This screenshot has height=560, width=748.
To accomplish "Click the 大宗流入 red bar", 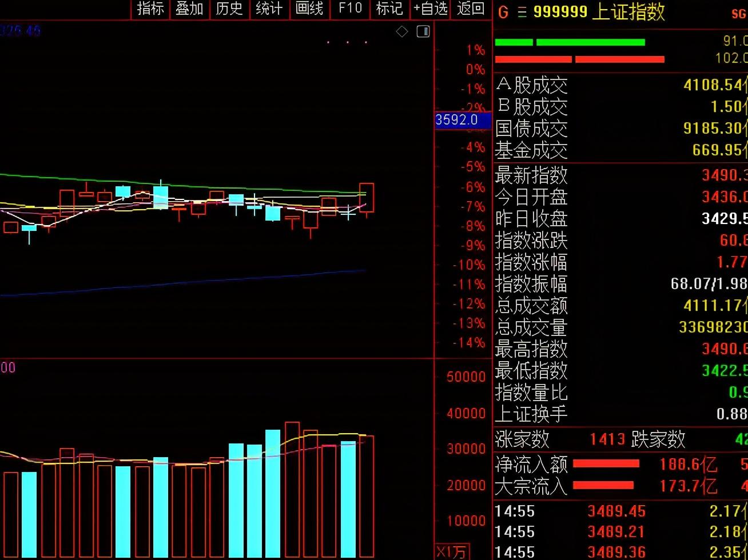I will (603, 486).
